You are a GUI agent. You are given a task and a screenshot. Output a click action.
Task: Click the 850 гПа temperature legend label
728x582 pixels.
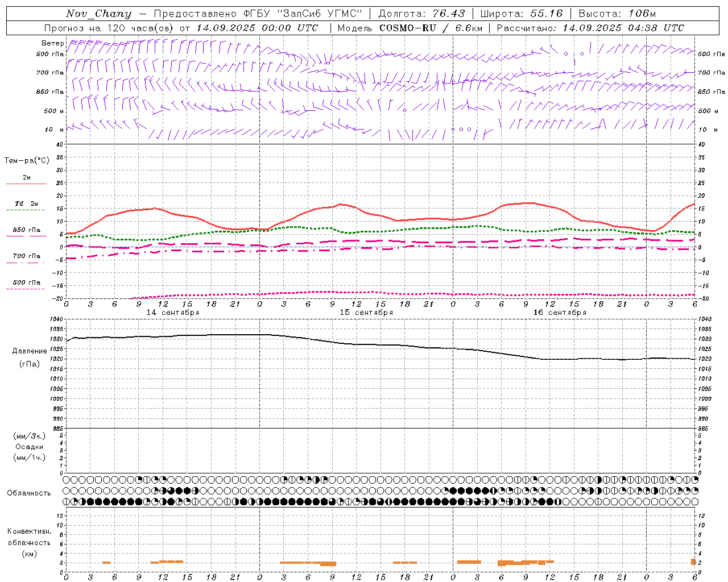click(27, 230)
